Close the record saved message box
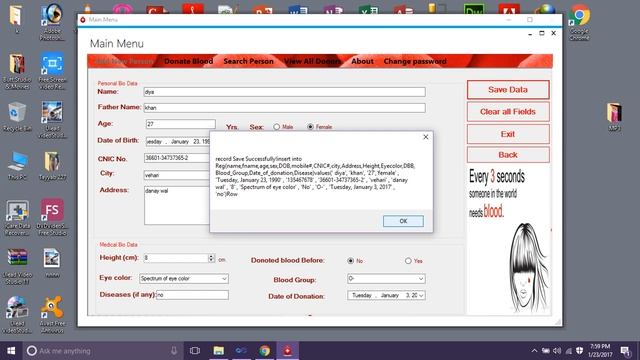The image size is (640, 360). click(x=425, y=137)
